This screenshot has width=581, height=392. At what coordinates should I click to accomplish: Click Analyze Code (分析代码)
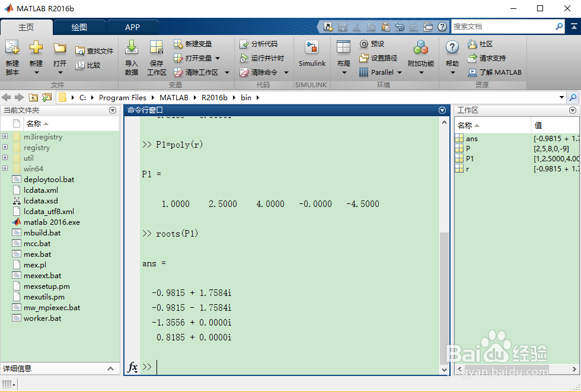click(258, 44)
